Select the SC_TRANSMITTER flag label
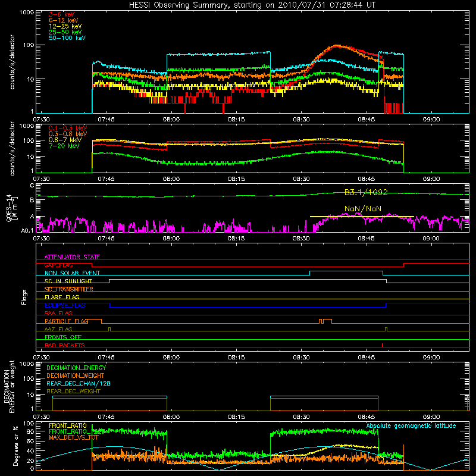 tap(69, 289)
